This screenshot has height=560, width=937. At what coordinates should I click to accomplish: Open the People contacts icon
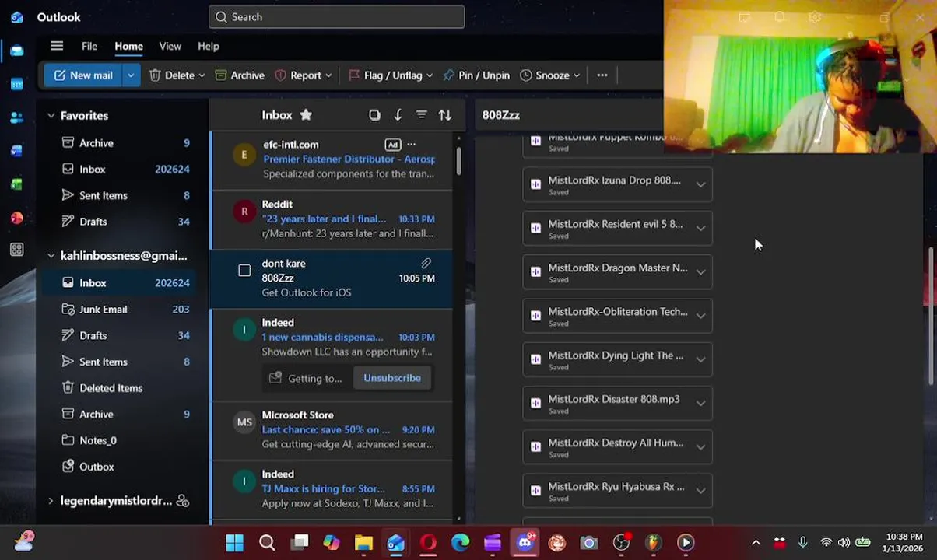pyautogui.click(x=16, y=117)
